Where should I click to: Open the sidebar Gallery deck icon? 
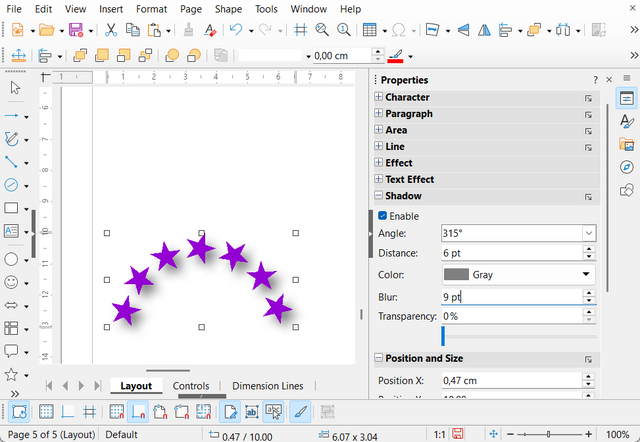tap(627, 144)
